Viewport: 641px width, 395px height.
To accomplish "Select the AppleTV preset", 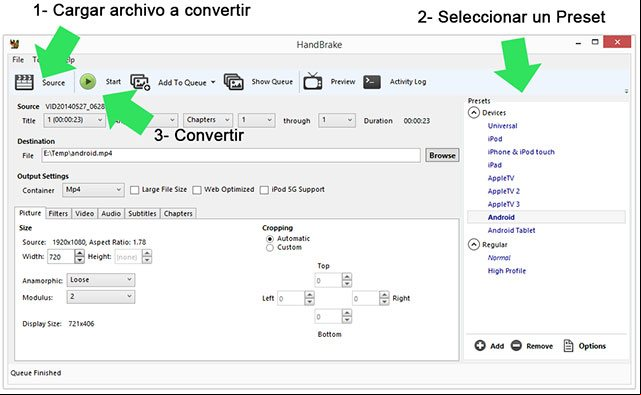I will 501,178.
